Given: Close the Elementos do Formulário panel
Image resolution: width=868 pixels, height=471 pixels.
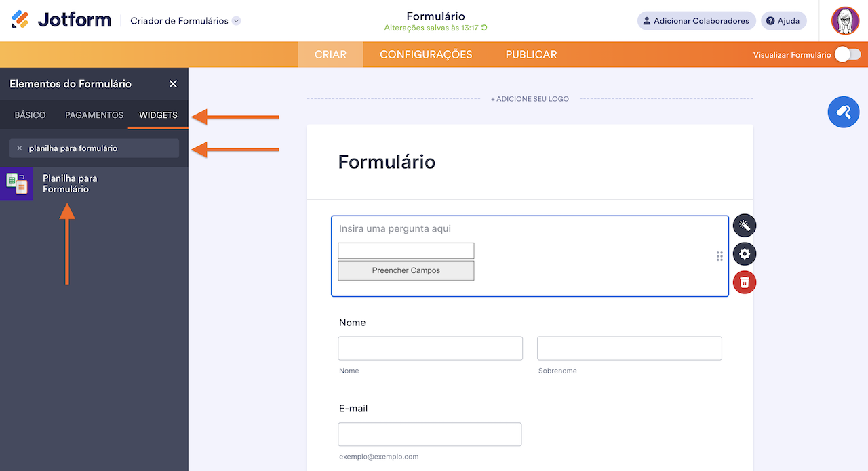Looking at the screenshot, I should tap(174, 83).
